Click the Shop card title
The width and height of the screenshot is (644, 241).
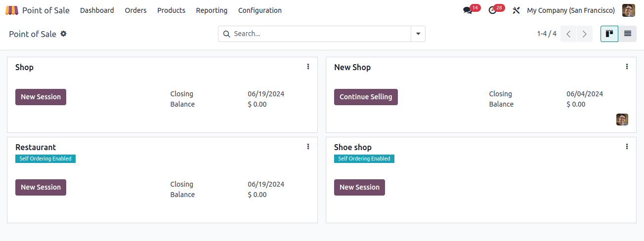point(24,67)
